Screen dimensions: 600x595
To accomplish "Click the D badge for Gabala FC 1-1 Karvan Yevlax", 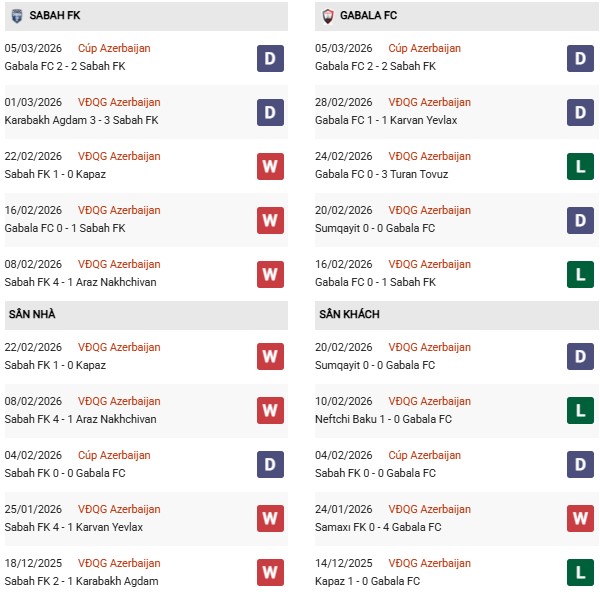I will [581, 112].
